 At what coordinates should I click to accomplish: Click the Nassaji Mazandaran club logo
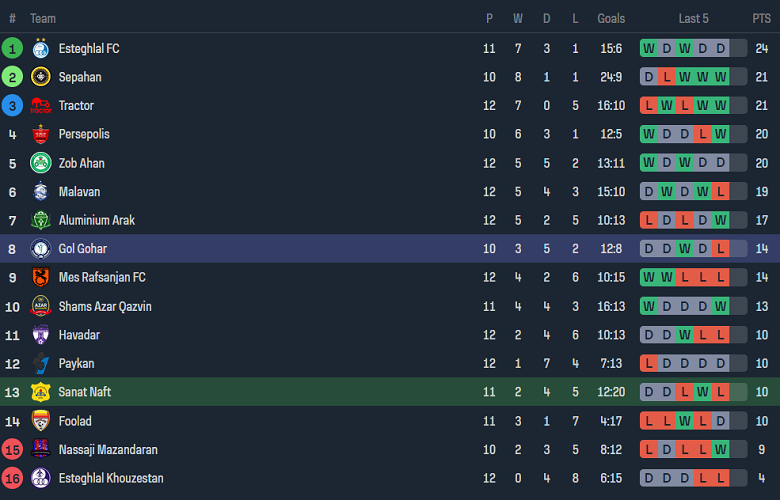click(x=41, y=449)
